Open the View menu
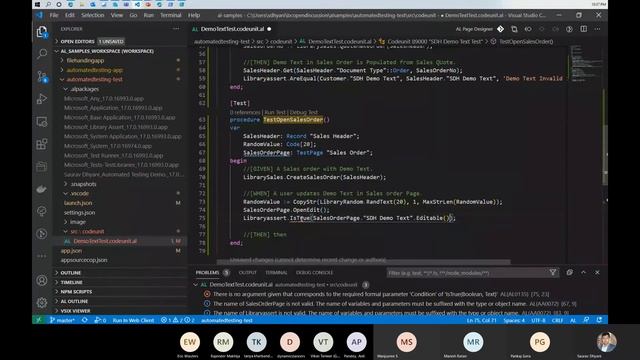640x360 pixels. (117, 15)
